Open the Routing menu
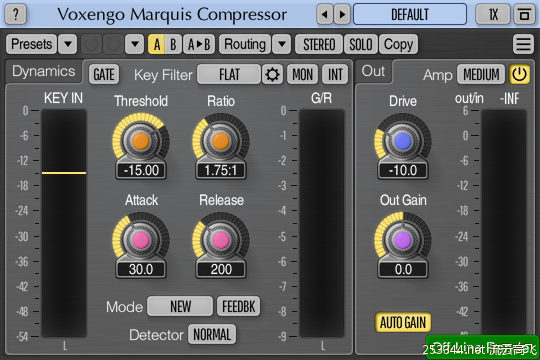This screenshot has height=360, width=540. pos(245,44)
